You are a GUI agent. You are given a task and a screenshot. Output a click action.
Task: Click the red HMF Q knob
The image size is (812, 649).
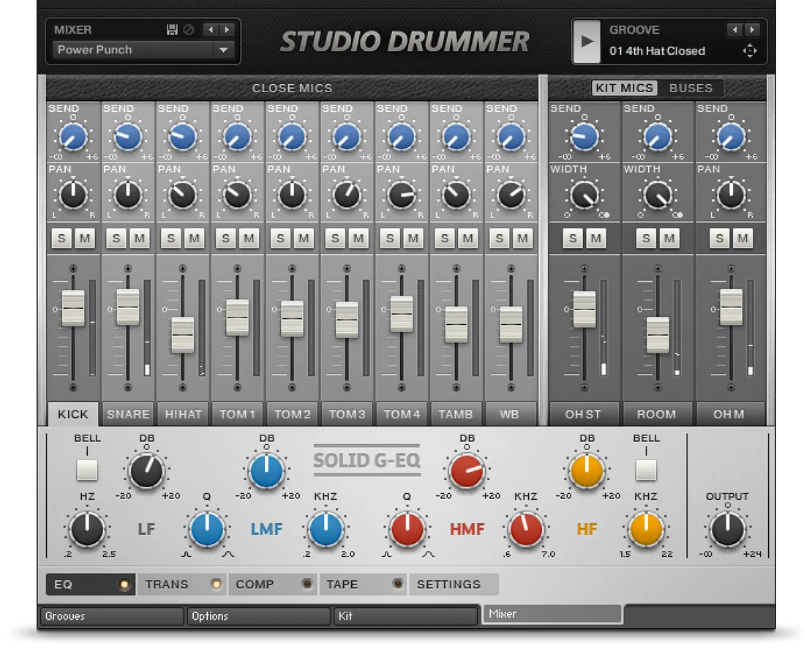click(407, 529)
